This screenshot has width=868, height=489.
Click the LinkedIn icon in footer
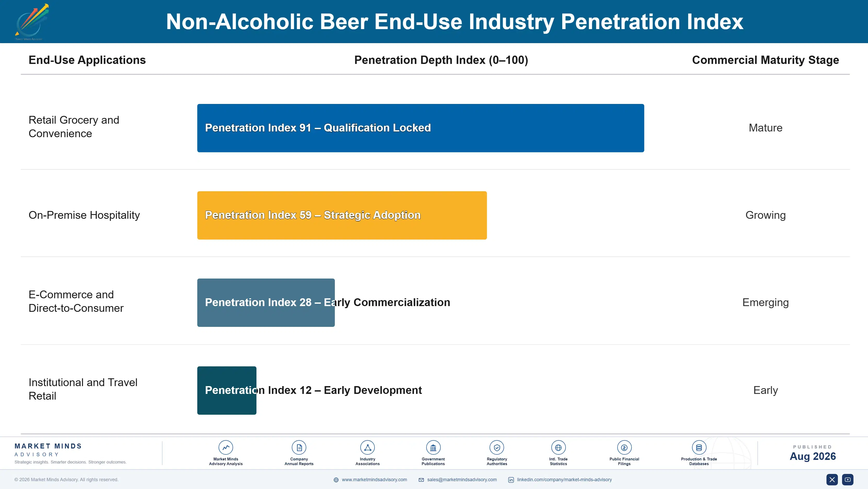coord(511,480)
